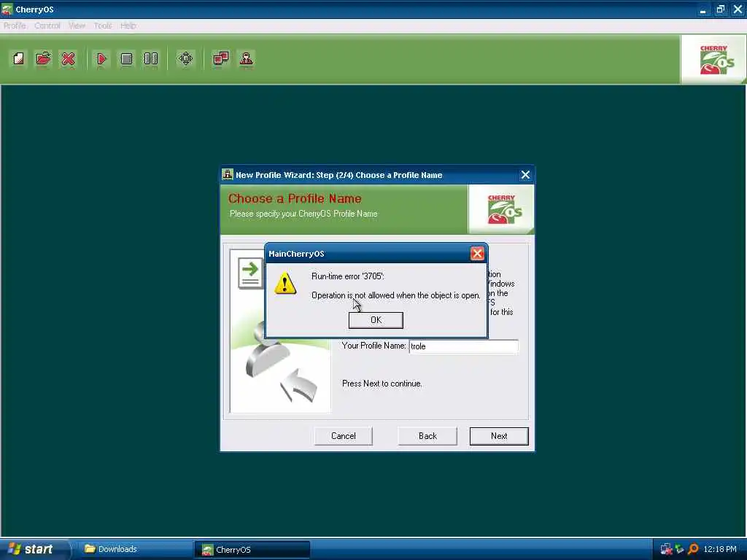The width and height of the screenshot is (747, 560).
Task: Click the taskbar clock showing 12:18 PM
Action: (x=720, y=549)
